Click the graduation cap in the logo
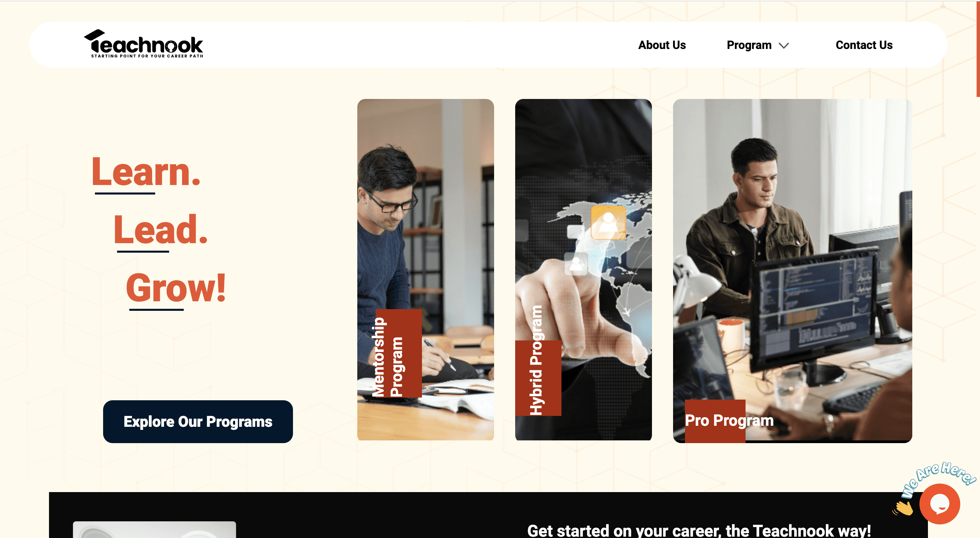The height and width of the screenshot is (538, 980). click(94, 35)
